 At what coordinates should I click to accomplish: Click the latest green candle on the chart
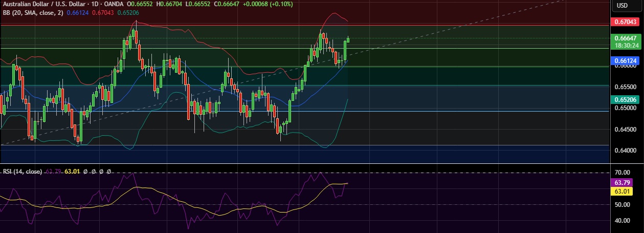coord(348,39)
